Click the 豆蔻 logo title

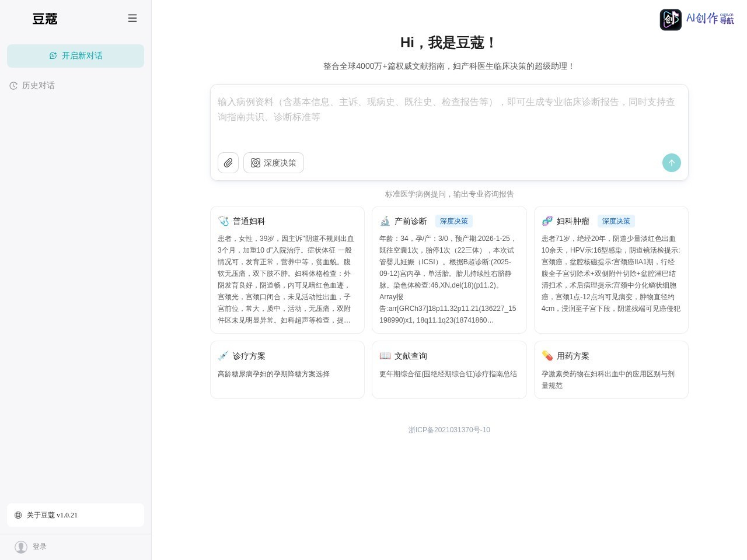[45, 19]
